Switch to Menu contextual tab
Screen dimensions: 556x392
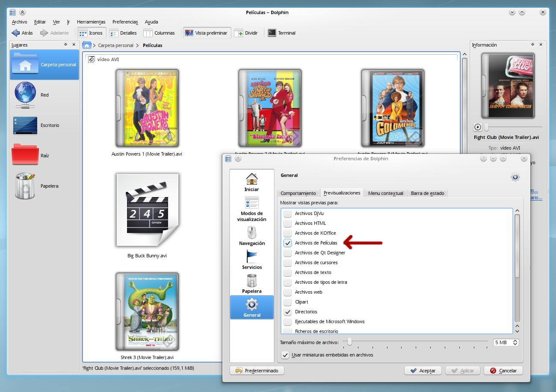pyautogui.click(x=386, y=193)
